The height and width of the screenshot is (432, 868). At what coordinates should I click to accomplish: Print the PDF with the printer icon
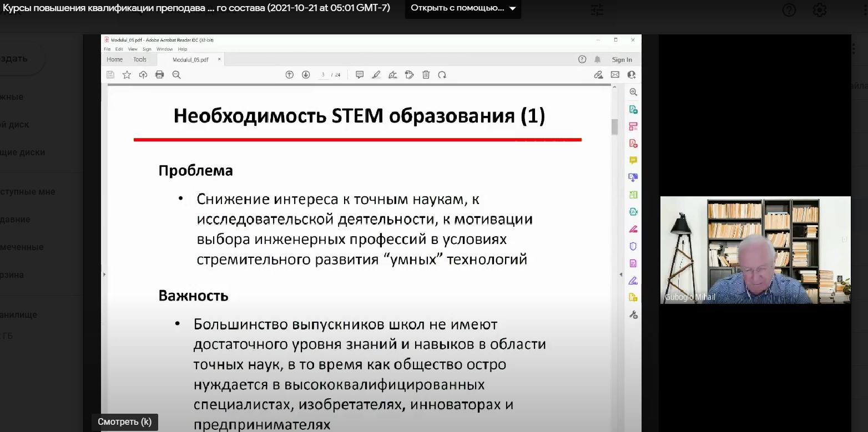click(160, 75)
